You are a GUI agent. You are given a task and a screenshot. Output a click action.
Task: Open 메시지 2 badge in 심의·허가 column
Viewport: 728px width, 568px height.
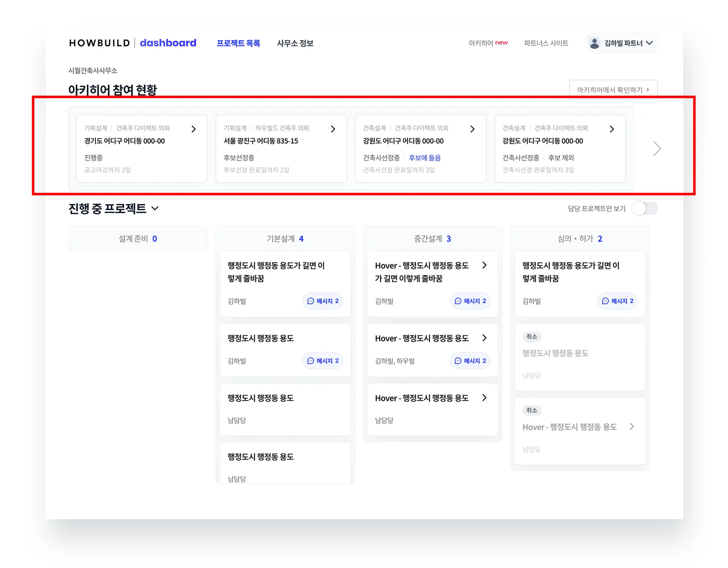[x=617, y=301]
